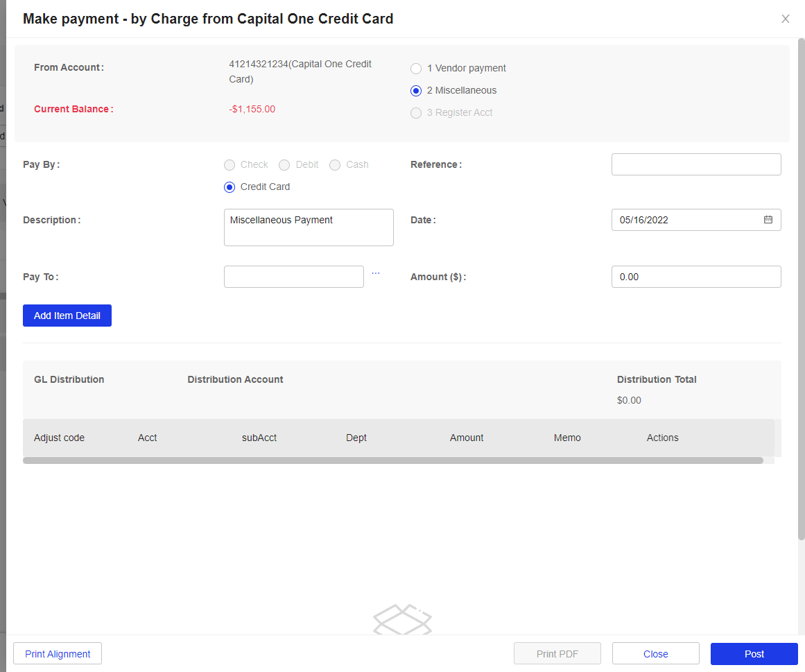
Task: Edit the Miscellaneous Payment description box
Action: tap(309, 227)
